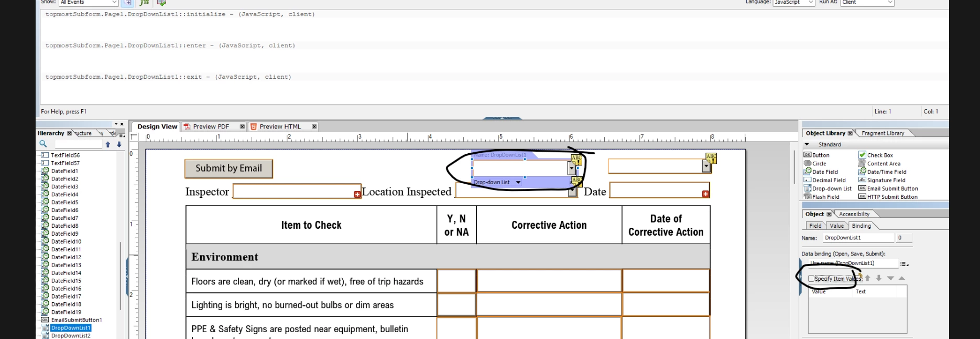Viewport: 980px width, 339px height.
Task: Click the Hierarchy search magnifier icon
Action: [x=43, y=144]
